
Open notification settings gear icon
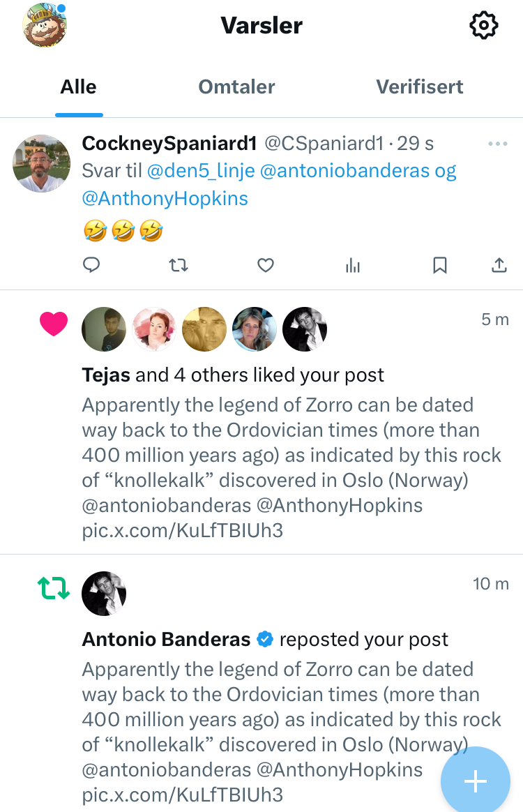point(484,26)
